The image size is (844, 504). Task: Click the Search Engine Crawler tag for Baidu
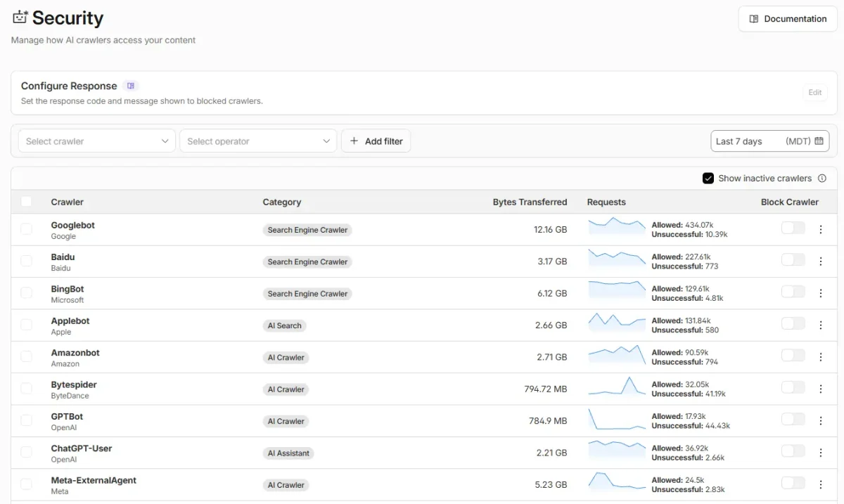coord(307,261)
